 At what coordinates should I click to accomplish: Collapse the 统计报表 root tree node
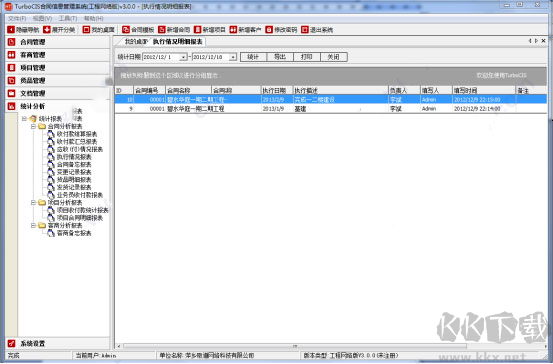(x=24, y=119)
